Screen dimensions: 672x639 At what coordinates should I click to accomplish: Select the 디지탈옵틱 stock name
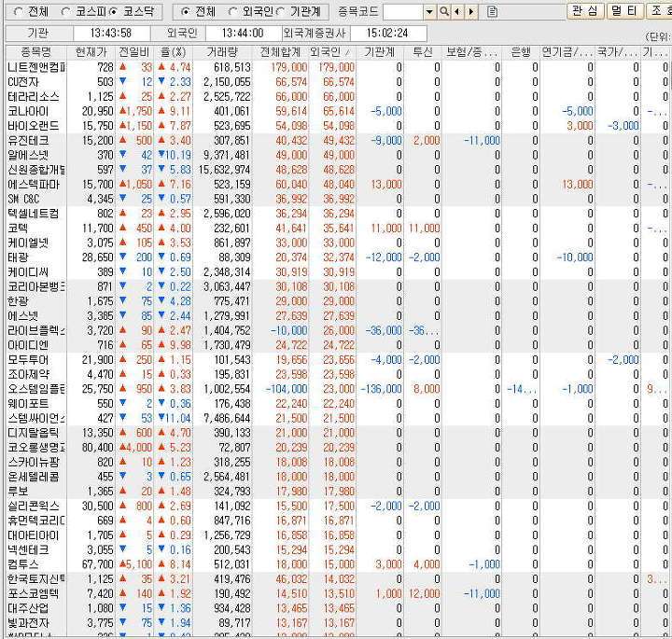33,433
